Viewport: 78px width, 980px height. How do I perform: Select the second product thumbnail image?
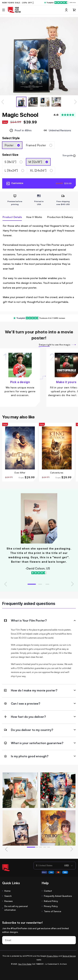(33, 101)
